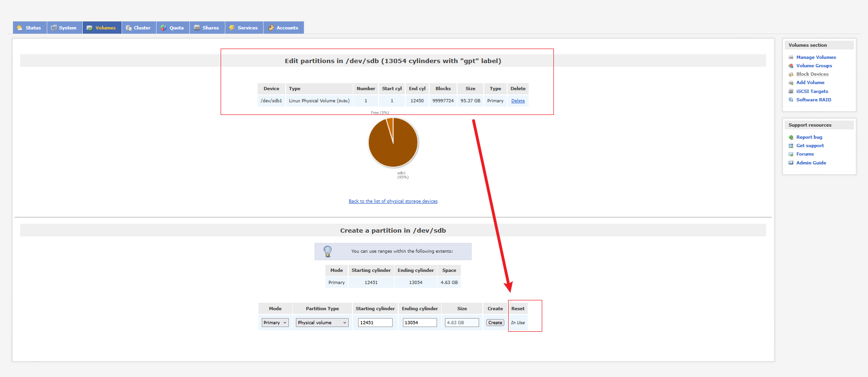Image resolution: width=868 pixels, height=377 pixels.
Task: Click the orange Free pie slice
Action: point(390,126)
